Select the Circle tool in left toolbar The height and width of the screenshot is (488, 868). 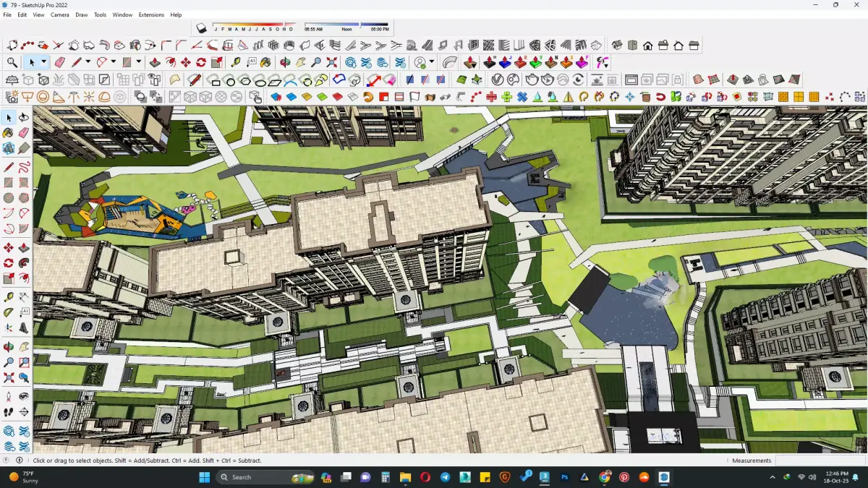(x=9, y=197)
